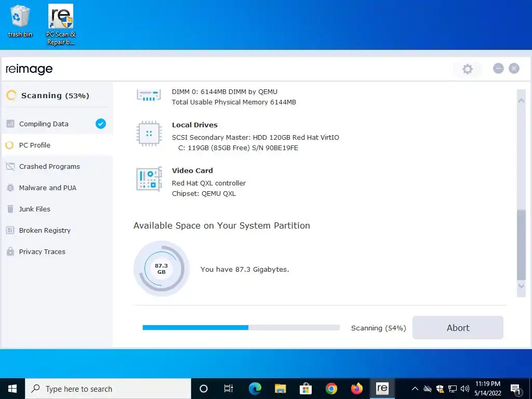532x399 pixels.
Task: Close the Reimage window
Action: tap(514, 69)
